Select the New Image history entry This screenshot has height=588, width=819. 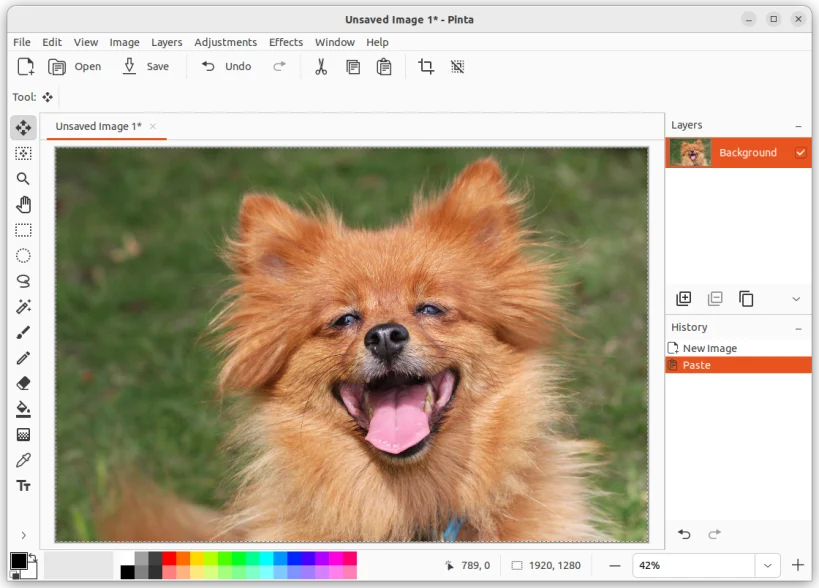pos(709,348)
